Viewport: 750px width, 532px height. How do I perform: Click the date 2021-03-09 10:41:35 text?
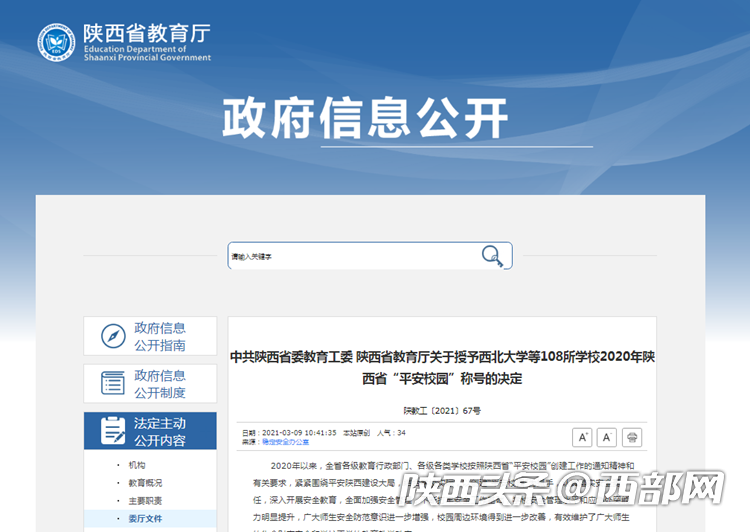299,432
